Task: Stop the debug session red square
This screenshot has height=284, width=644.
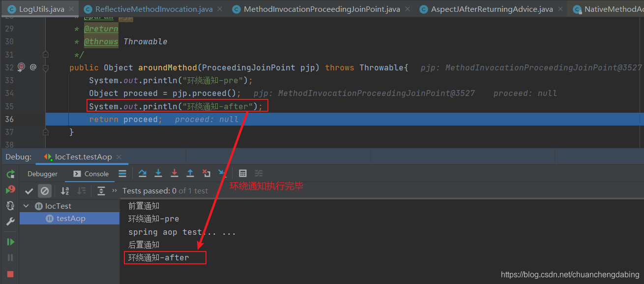Action: [10, 274]
